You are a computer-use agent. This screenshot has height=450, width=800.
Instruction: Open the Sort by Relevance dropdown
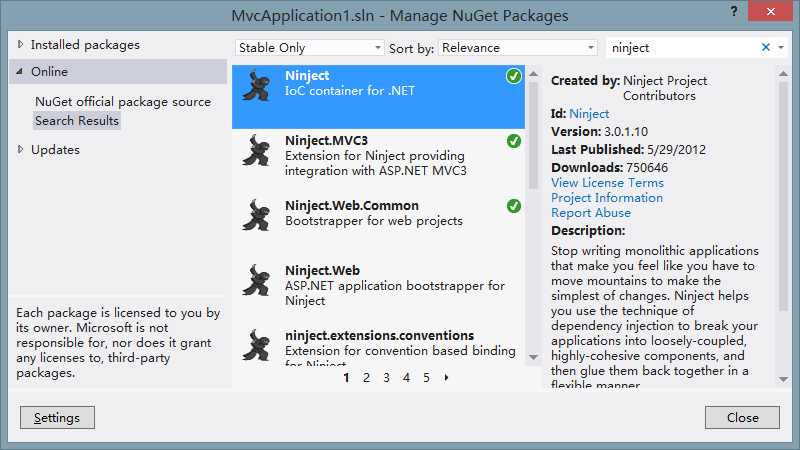(517, 47)
